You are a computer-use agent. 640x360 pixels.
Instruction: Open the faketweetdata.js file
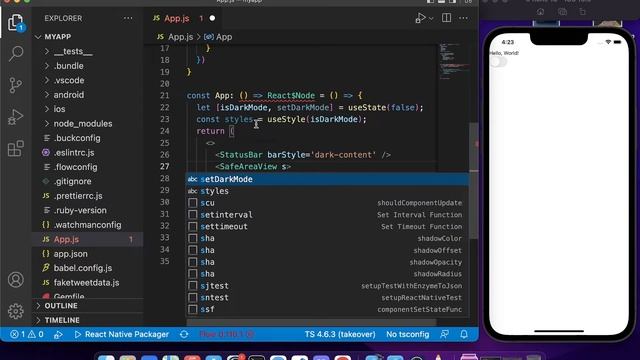86,282
